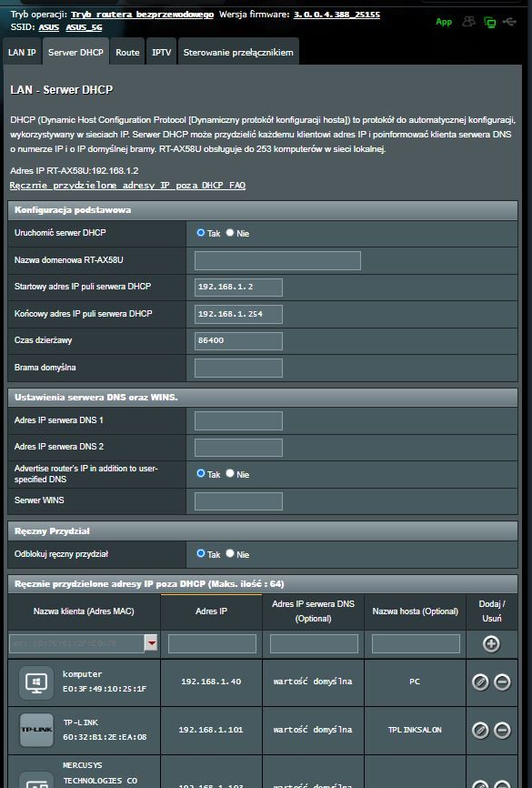This screenshot has height=788, width=532.
Task: Click the MERCUSYS TECHNOLOGIES CO client name
Action: 100,773
